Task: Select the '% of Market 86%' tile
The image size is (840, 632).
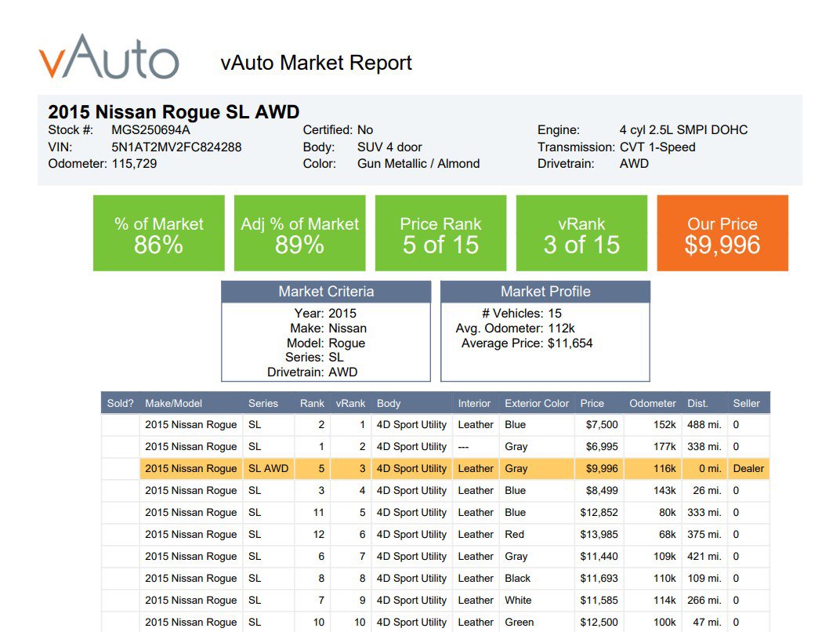Action: [158, 233]
